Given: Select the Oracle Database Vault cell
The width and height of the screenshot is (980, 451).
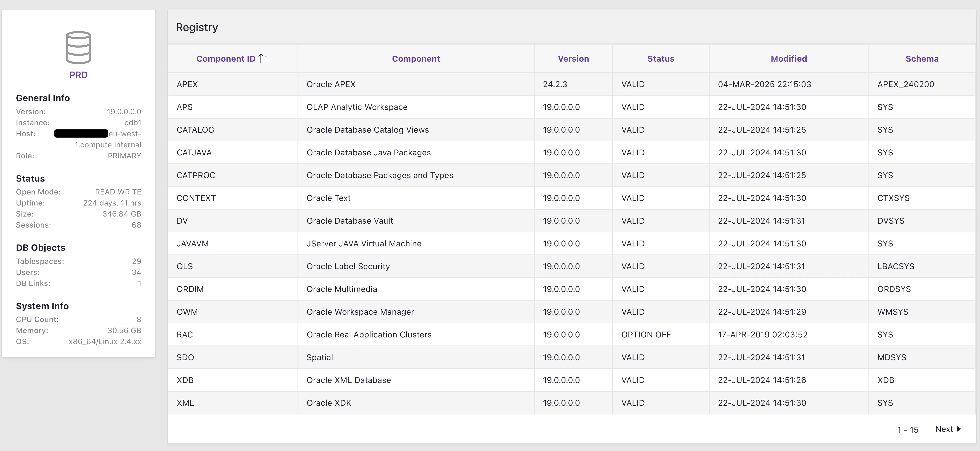Looking at the screenshot, I should [416, 220].
